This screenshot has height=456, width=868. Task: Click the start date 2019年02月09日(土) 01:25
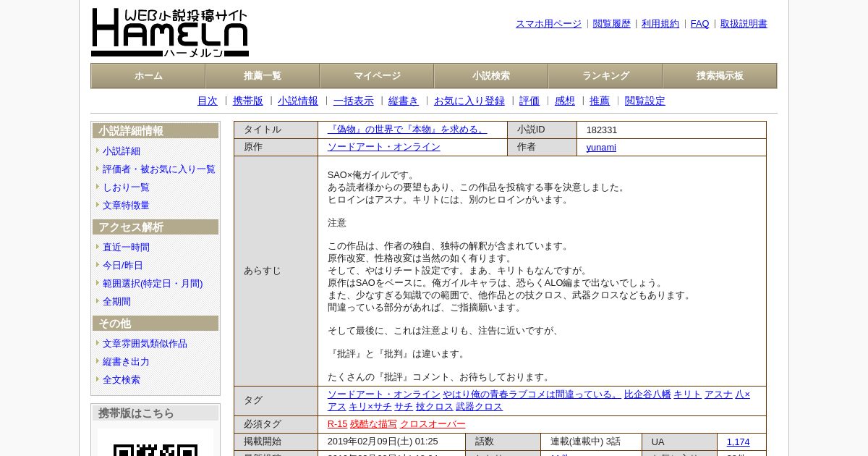pyautogui.click(x=381, y=442)
